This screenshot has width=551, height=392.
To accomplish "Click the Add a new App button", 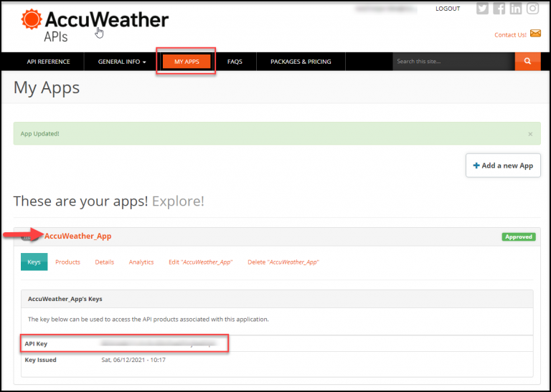I will (x=503, y=166).
